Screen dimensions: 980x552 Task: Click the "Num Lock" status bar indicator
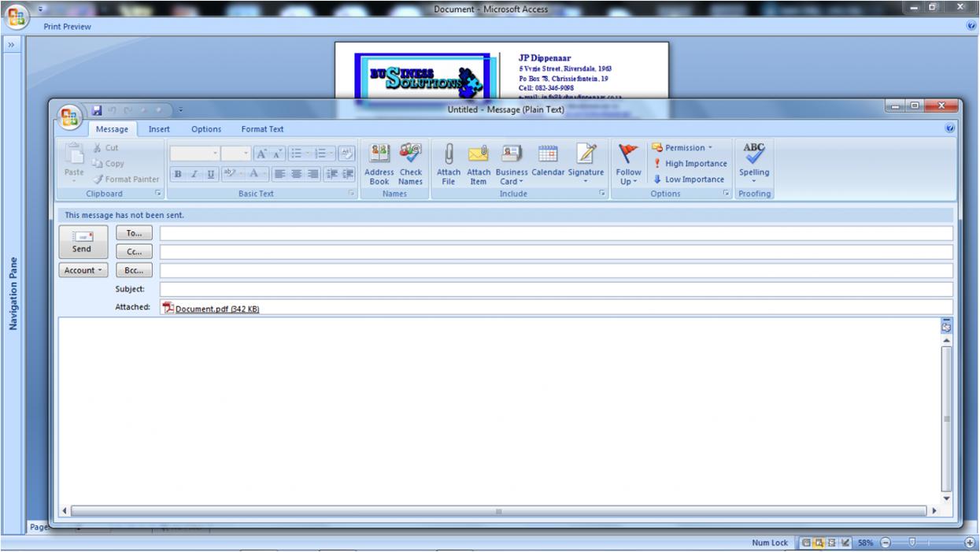click(771, 543)
